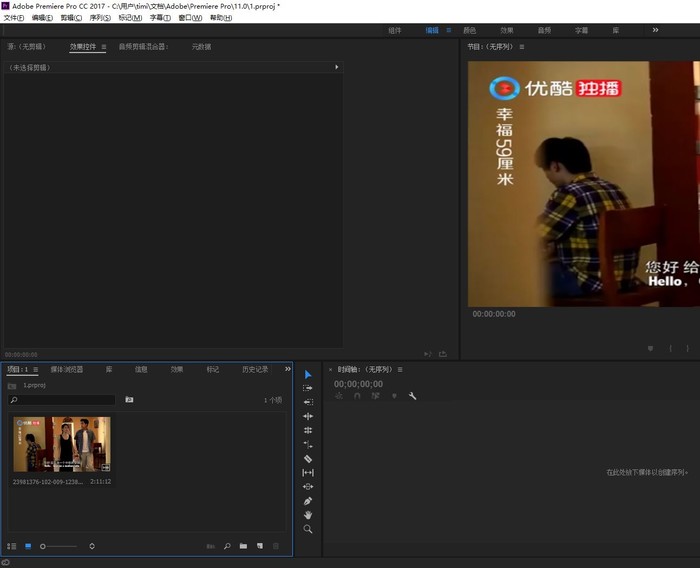Select the Pen tool
This screenshot has width=700, height=568.
pos(308,501)
